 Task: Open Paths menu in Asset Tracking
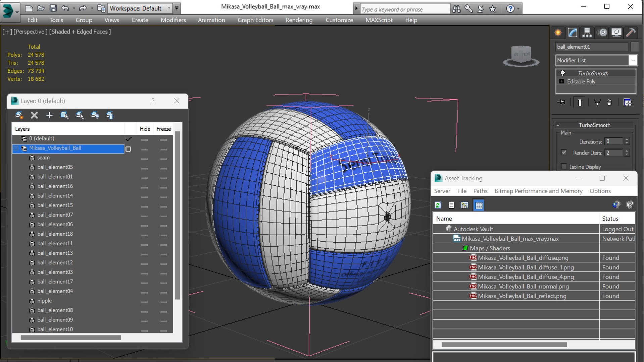(480, 191)
